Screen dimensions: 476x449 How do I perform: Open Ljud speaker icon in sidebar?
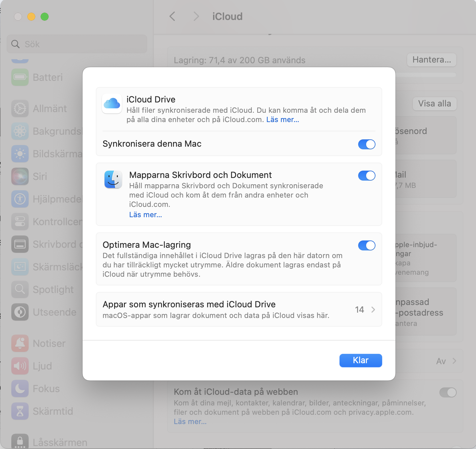pos(20,366)
